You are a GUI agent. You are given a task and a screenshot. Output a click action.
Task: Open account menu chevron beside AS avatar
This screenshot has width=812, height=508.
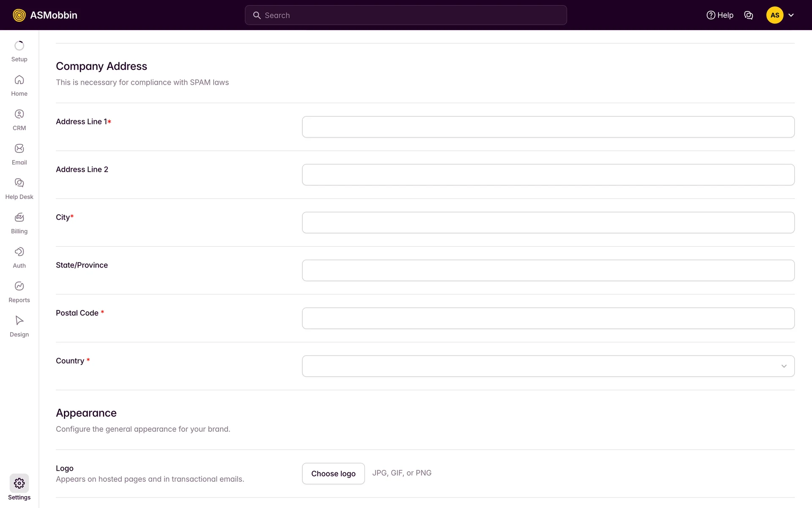click(x=791, y=15)
